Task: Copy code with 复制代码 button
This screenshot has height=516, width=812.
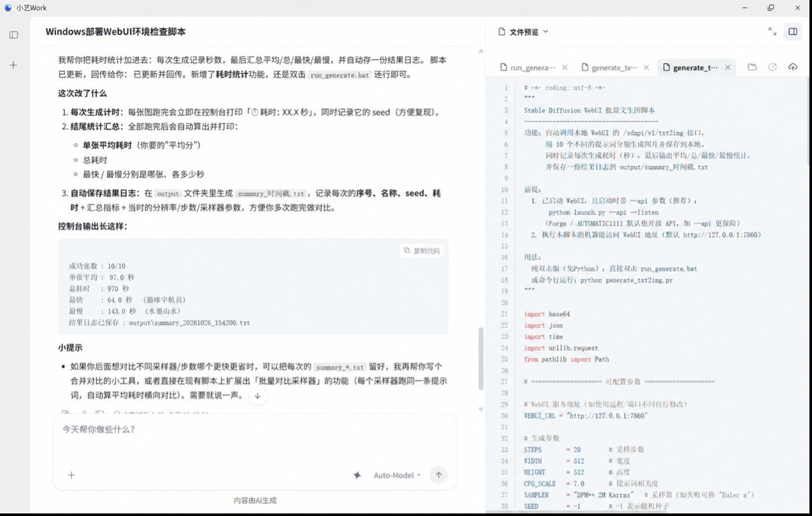Action: [422, 251]
